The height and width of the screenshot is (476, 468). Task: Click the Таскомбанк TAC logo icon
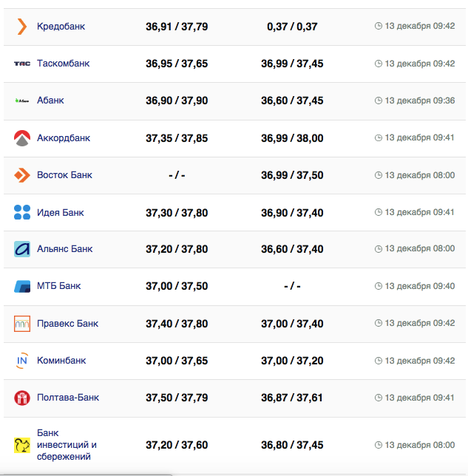click(x=21, y=64)
